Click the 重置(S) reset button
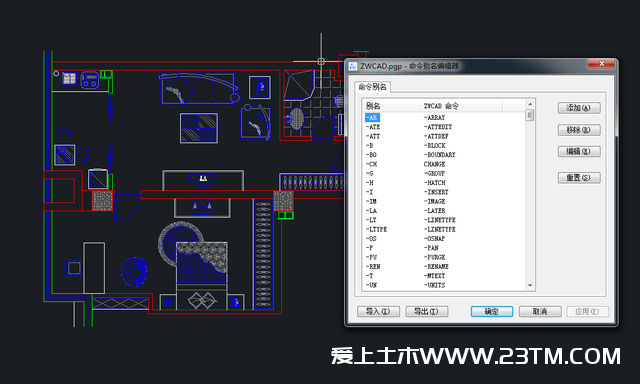This screenshot has height=384, width=640. click(x=579, y=178)
